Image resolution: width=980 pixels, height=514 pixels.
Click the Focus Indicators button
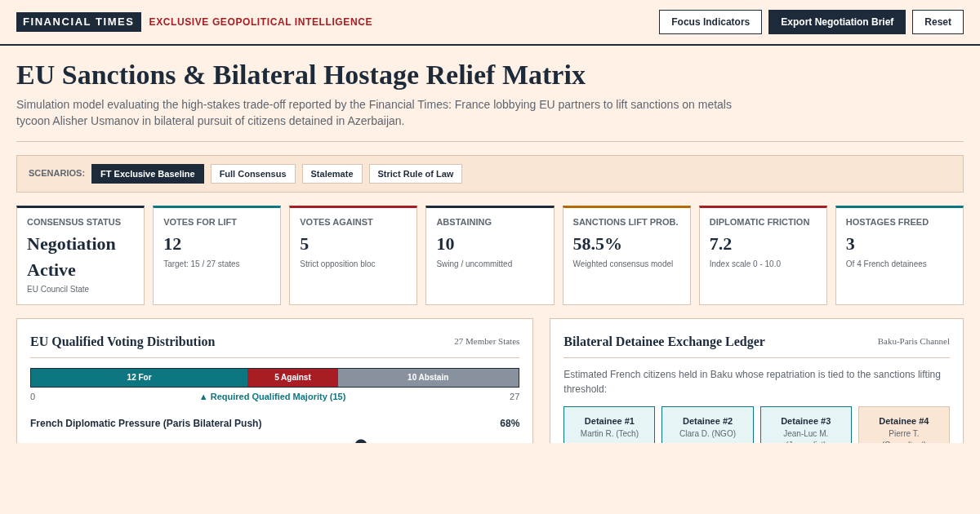click(x=710, y=22)
